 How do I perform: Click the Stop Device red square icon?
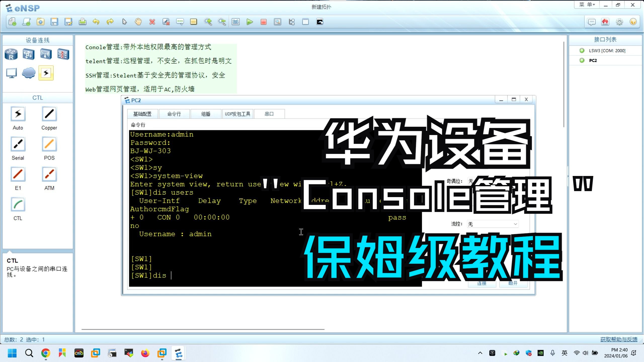(263, 22)
